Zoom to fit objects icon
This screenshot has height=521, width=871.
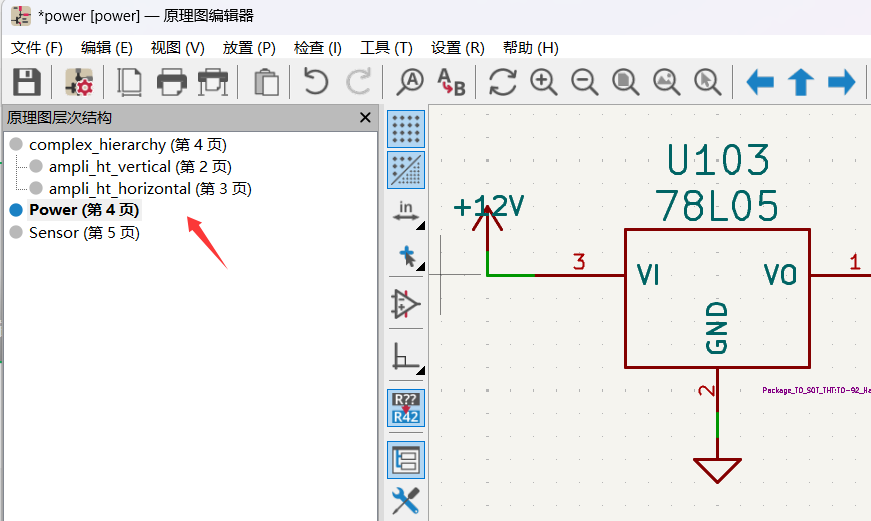point(667,82)
